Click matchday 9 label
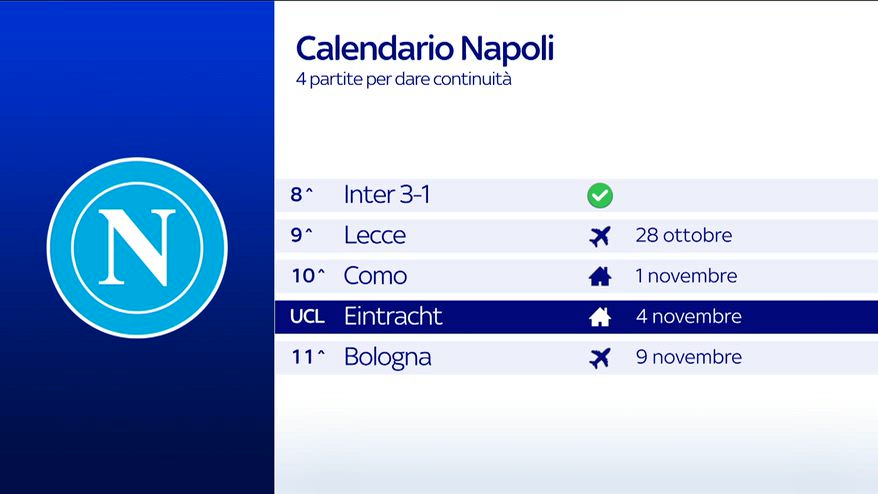Viewport: 878px width, 494px height. (x=302, y=236)
